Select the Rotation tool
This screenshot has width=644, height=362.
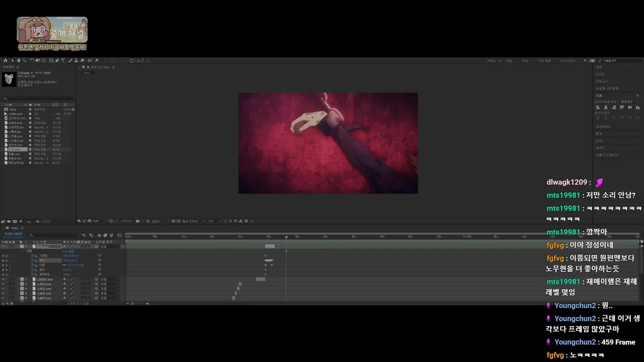(32, 60)
